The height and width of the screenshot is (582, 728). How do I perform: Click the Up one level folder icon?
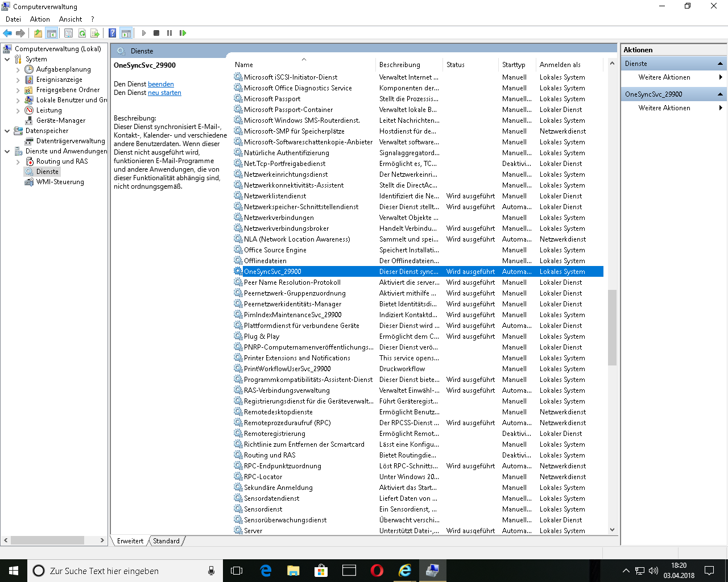(38, 33)
